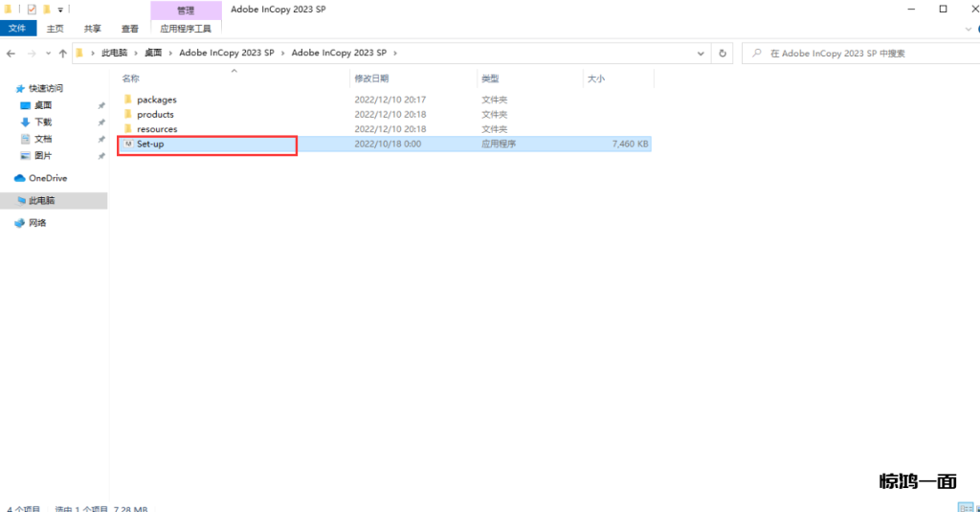Click the search box for Adobe InCopy folder
980x512 pixels.
(x=861, y=54)
